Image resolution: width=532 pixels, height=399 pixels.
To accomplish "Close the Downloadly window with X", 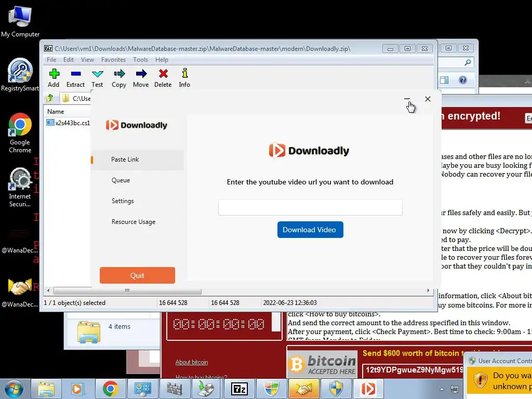I will (x=428, y=99).
